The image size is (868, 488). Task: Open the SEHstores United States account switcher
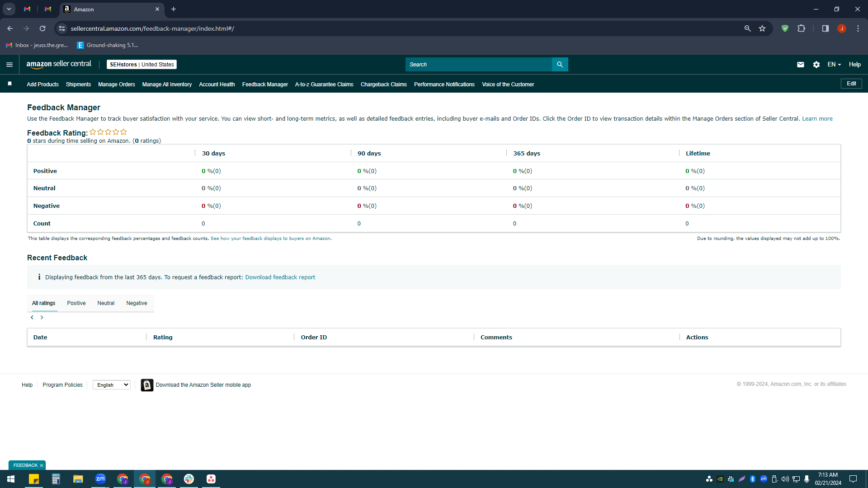[142, 65]
